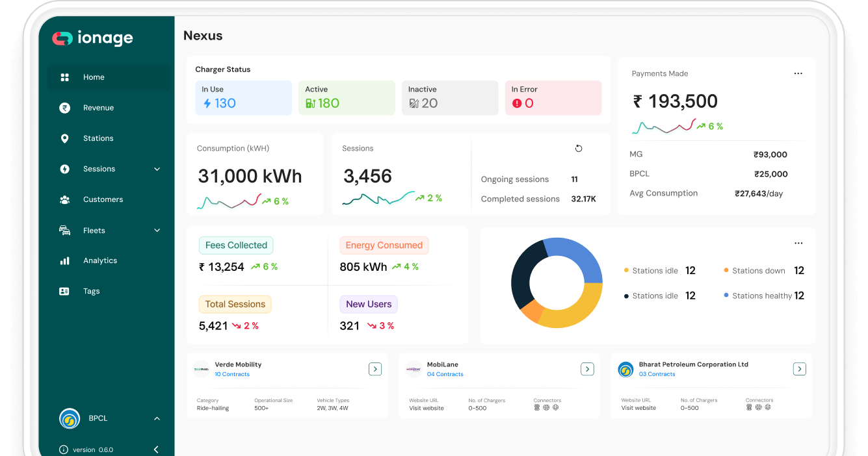
Task: Click the Fees Collected label tag
Action: 236,246
